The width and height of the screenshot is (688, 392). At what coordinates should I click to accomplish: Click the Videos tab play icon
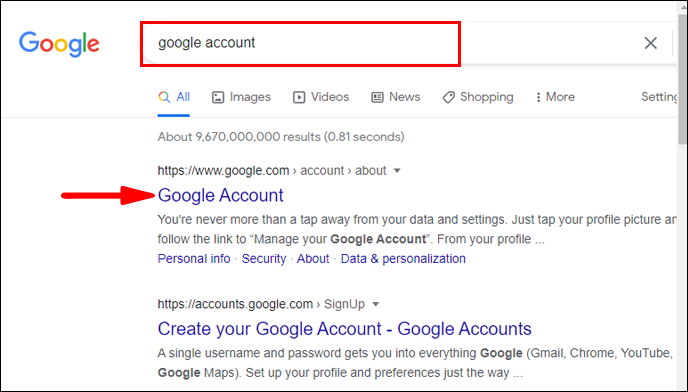pyautogui.click(x=299, y=97)
